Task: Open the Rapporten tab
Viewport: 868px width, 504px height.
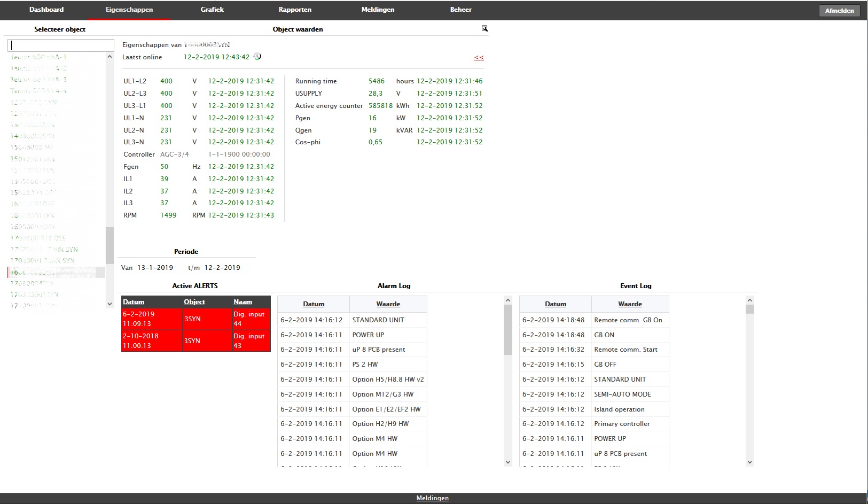Action: pyautogui.click(x=295, y=9)
